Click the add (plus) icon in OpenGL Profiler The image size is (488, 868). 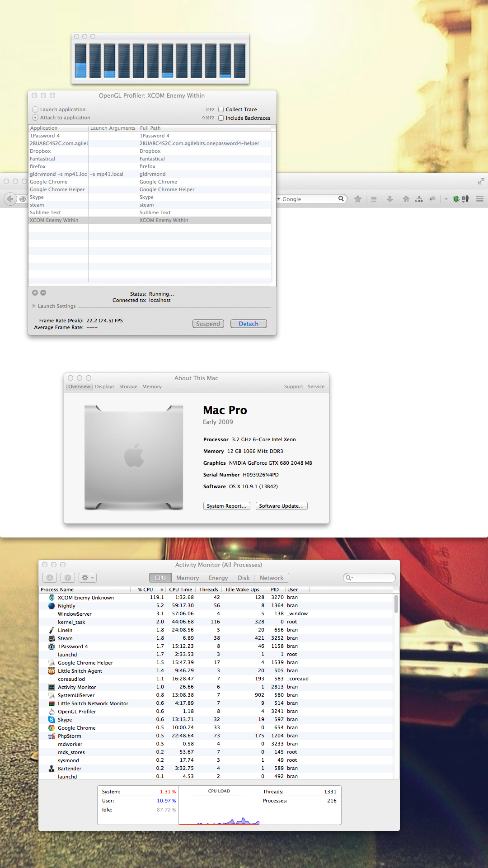tap(35, 293)
